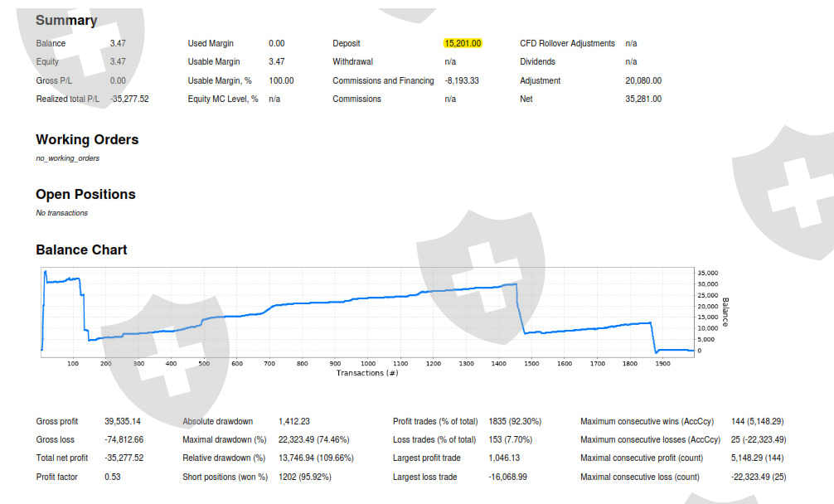Click the Balance value 3.47
834x504 pixels.
point(118,44)
